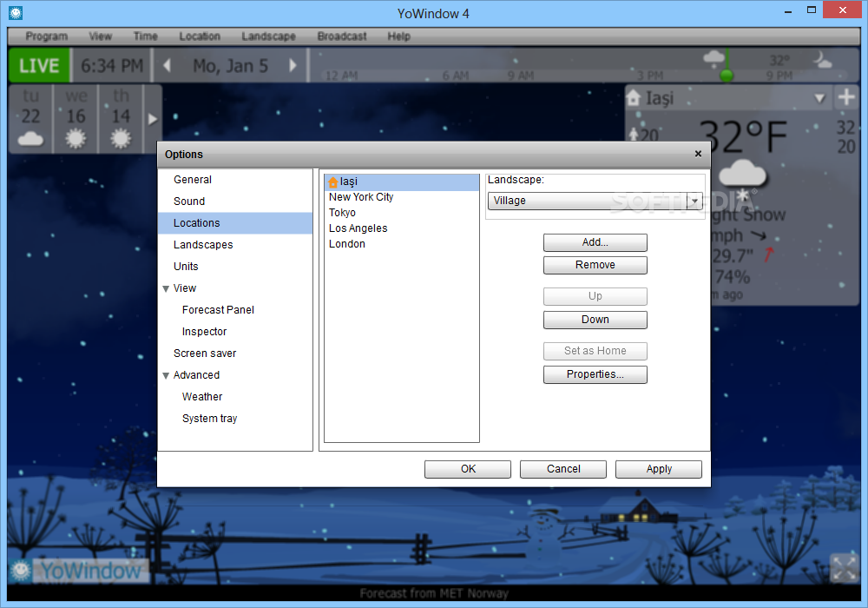This screenshot has width=868, height=608.
Task: Select Tokyo in the locations list
Action: pyautogui.click(x=401, y=213)
